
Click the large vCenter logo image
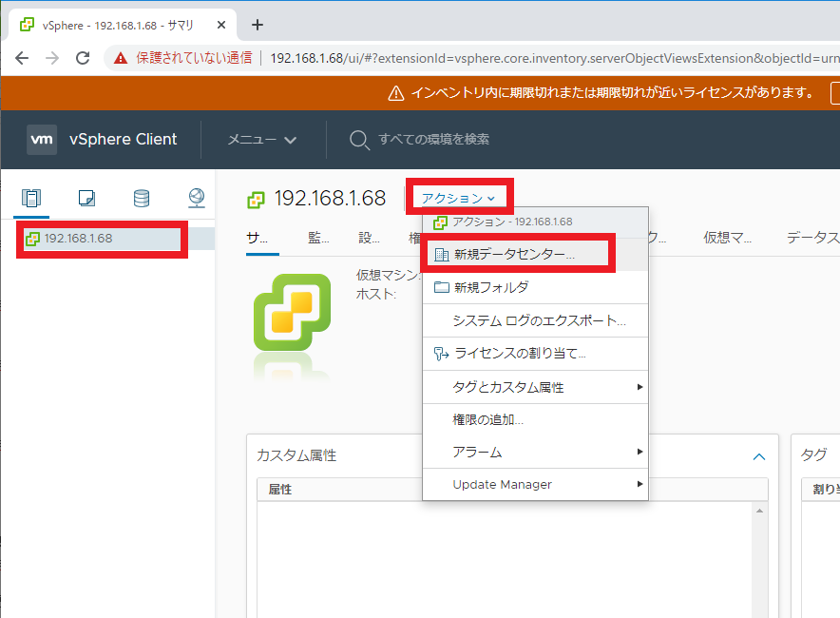tap(292, 313)
